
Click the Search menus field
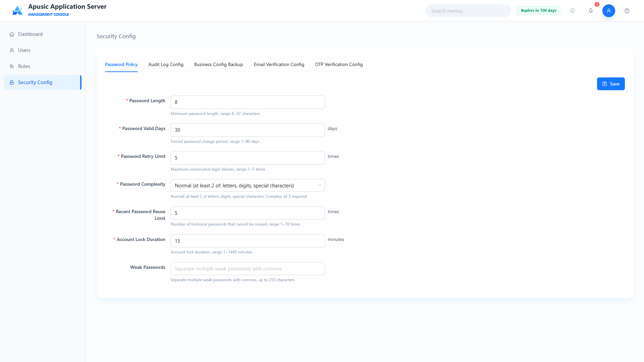(x=468, y=11)
